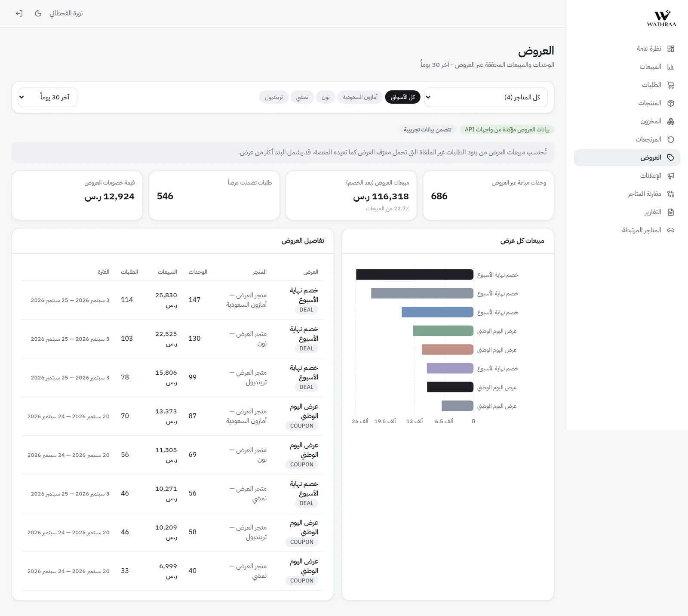Click the المبيعات table column header
Screen dimensions: 688x616
tap(167, 272)
